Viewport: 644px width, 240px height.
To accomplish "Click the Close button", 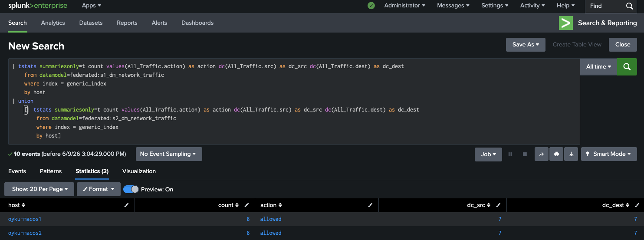I will [623, 45].
